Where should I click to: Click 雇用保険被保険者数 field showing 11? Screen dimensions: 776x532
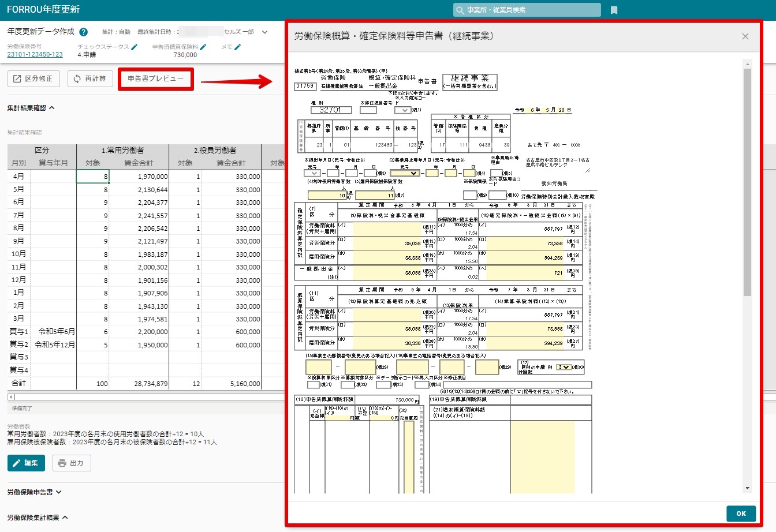[375, 196]
